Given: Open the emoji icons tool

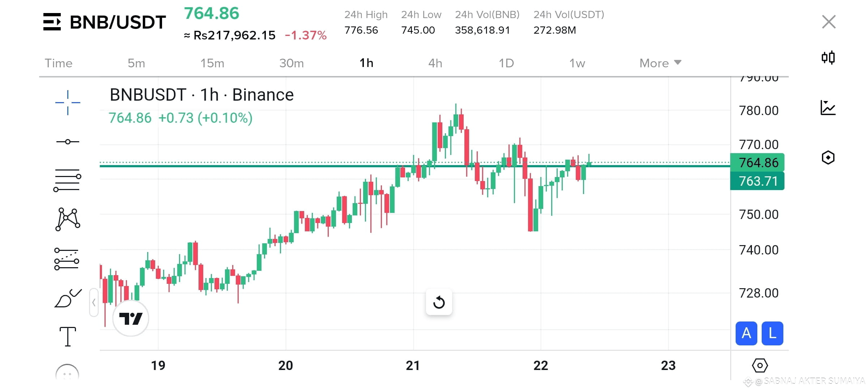Looking at the screenshot, I should (x=67, y=373).
